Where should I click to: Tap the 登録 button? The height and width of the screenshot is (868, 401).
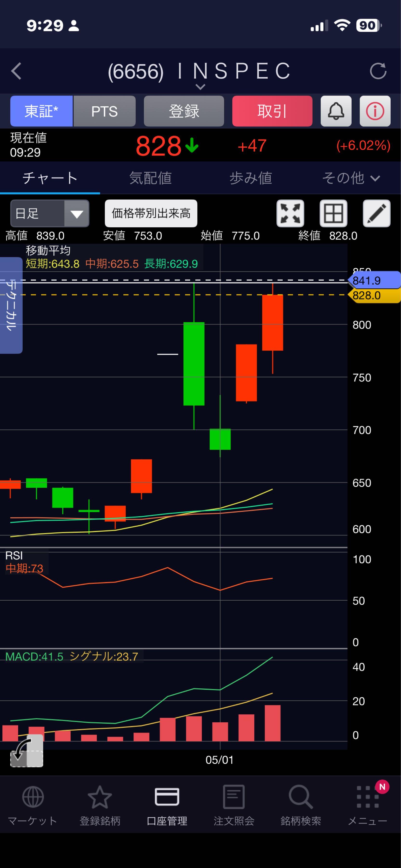tap(184, 111)
